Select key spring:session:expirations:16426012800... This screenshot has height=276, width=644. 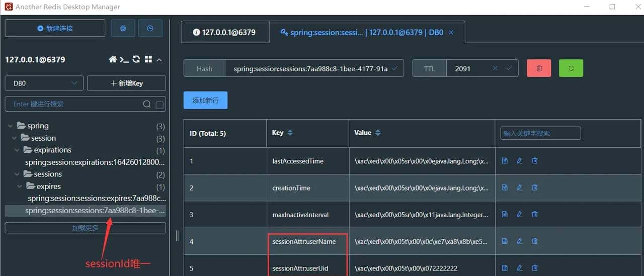click(x=95, y=162)
